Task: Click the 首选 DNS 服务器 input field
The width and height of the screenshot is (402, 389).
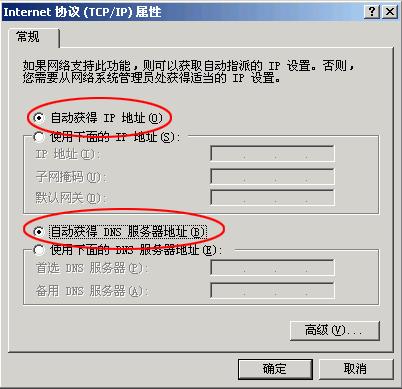Action: coord(272,268)
